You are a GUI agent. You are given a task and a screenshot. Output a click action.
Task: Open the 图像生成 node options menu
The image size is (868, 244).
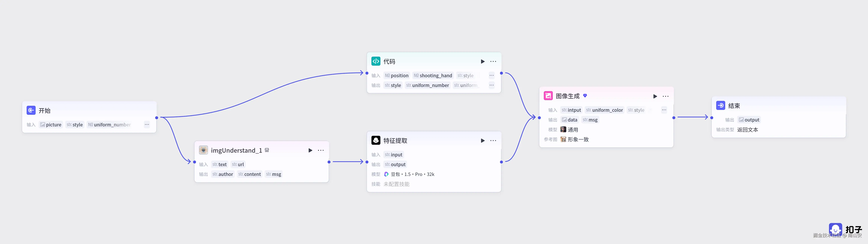point(665,96)
